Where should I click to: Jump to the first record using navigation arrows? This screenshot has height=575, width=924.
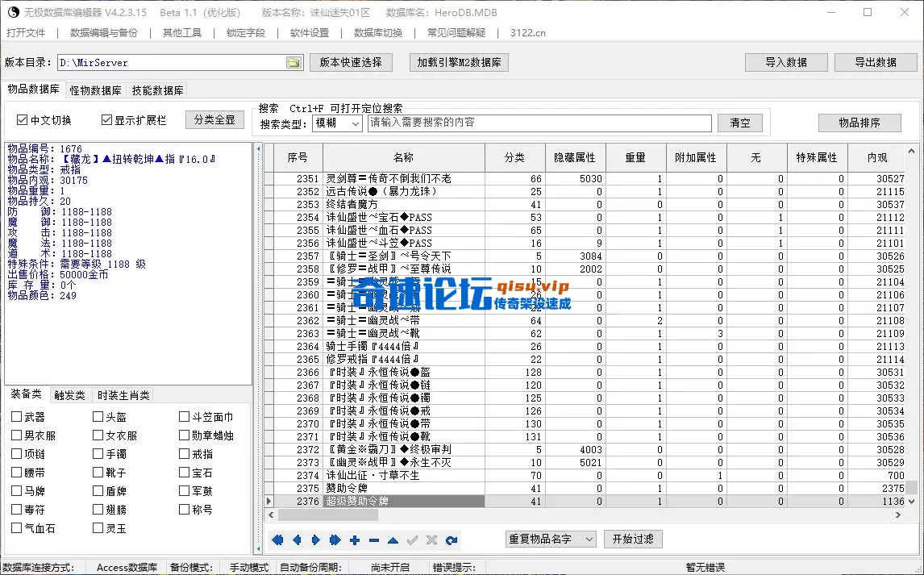pos(277,540)
